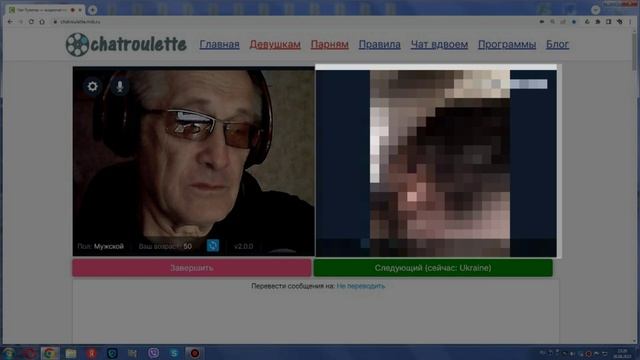This screenshot has height=360, width=640.
Task: Click the browser back arrow
Action: (10, 22)
